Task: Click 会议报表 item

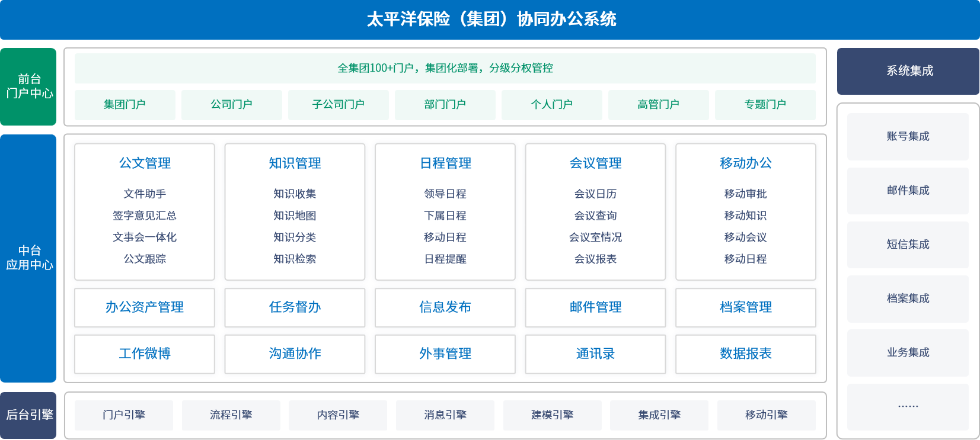Action: click(595, 259)
